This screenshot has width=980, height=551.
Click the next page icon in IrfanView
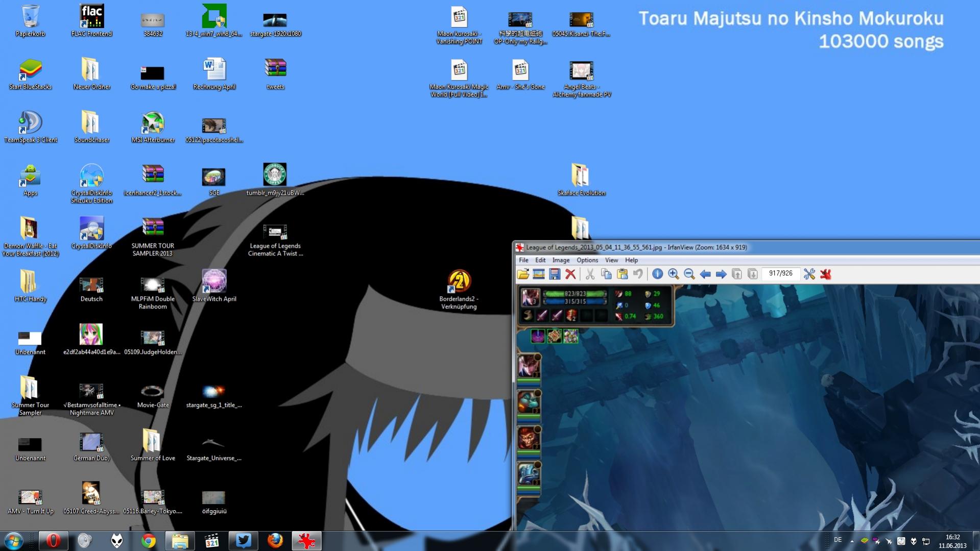tap(753, 274)
